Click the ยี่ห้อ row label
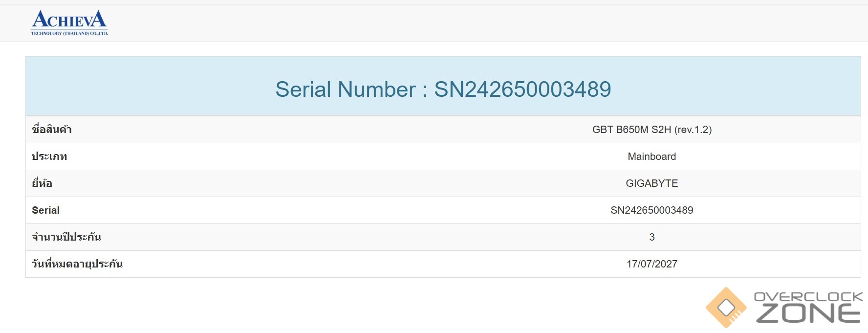The height and width of the screenshot is (333, 868). click(42, 183)
